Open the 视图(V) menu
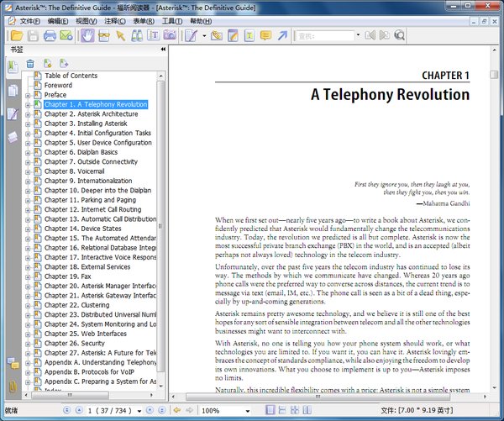This screenshot has width=504, height=421. tap(86, 20)
